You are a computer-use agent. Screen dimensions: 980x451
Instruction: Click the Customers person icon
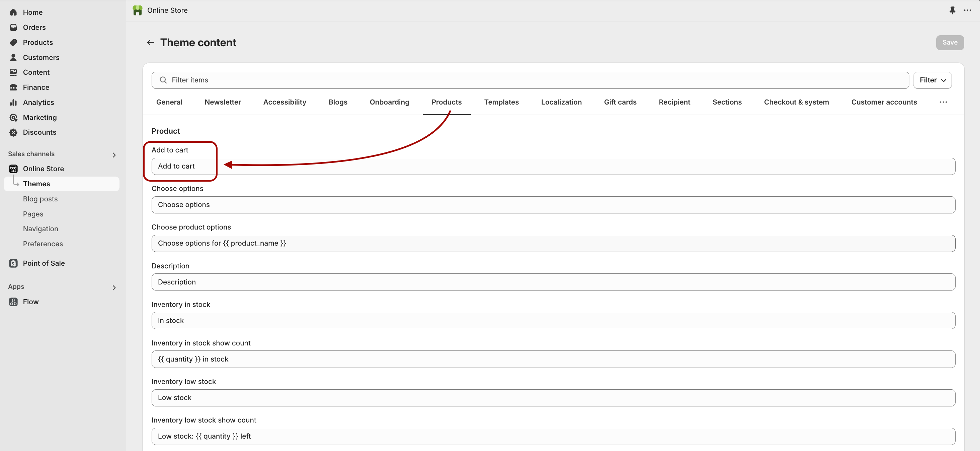[x=13, y=58]
